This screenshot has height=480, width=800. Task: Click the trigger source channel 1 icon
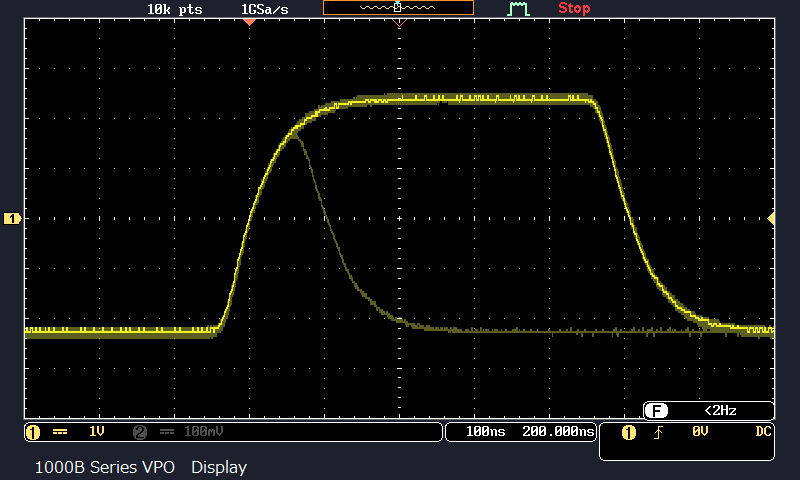click(x=629, y=433)
